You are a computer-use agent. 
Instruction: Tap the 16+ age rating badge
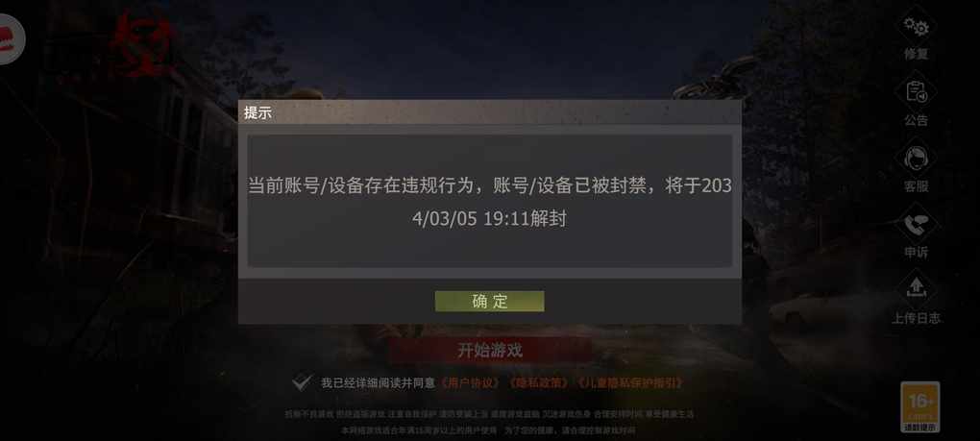pos(920,406)
